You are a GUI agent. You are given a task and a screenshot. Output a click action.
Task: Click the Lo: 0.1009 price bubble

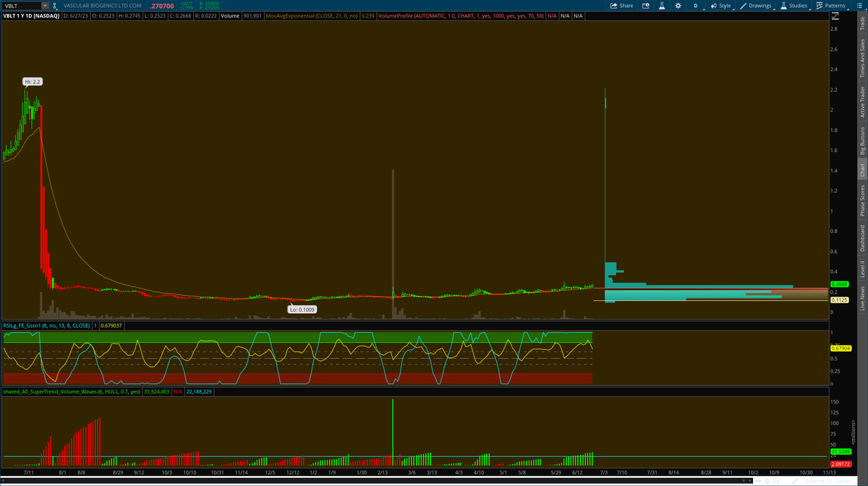(303, 309)
